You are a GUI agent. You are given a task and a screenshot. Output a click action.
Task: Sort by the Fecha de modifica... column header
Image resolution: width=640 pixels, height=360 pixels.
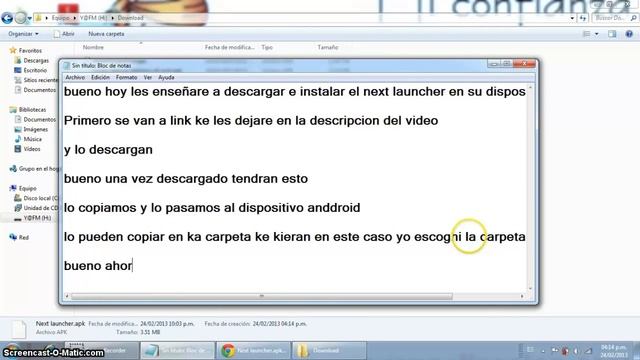[229, 47]
